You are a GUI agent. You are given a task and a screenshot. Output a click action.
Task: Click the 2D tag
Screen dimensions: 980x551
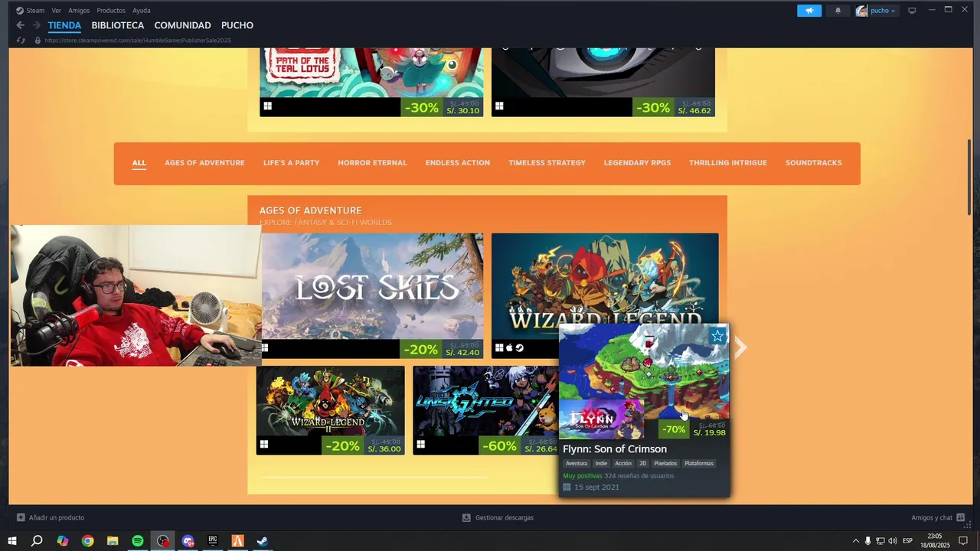click(643, 464)
